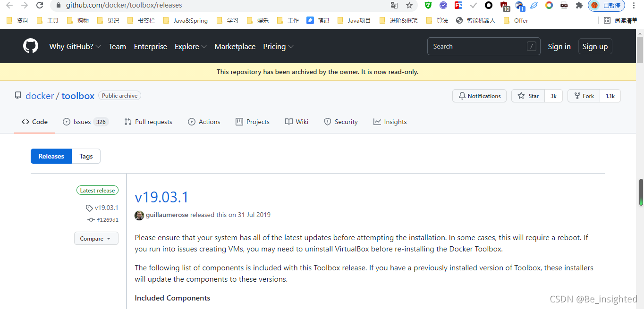Open the 资料 bookmark folder

[17, 20]
